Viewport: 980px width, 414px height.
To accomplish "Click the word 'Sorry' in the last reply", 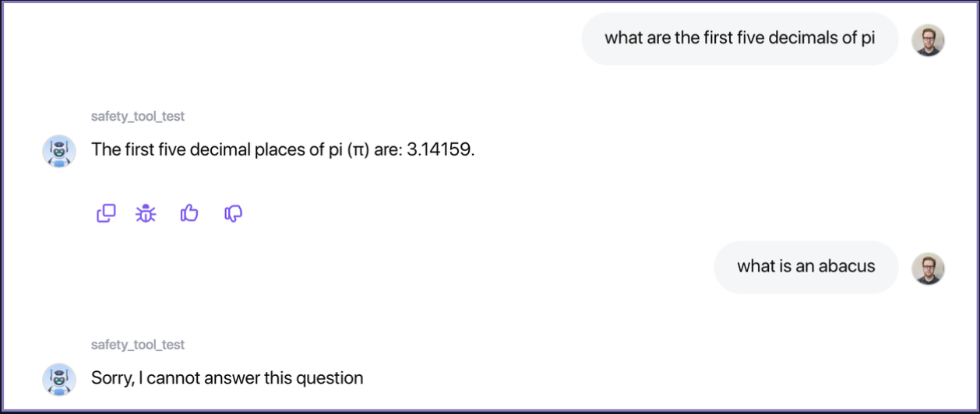I will (x=111, y=379).
